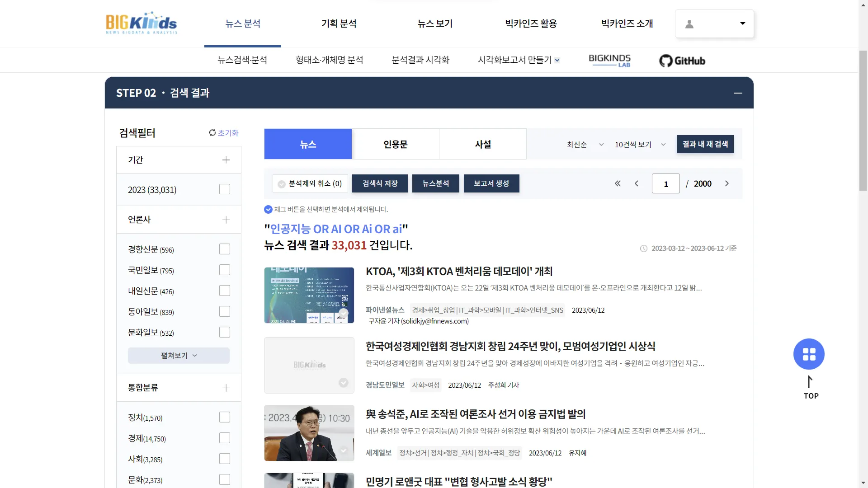Go to the first results page (double-left arrow)
This screenshot has width=868, height=488.
pos(618,183)
